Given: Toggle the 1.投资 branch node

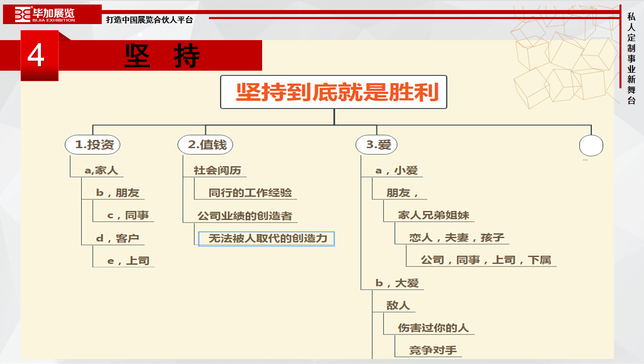Looking at the screenshot, I should 93,144.
